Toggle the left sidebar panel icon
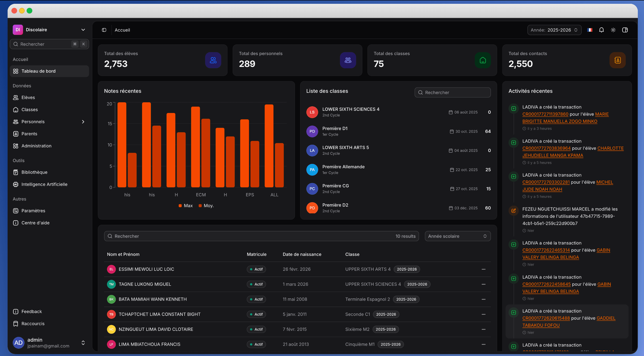The height and width of the screenshot is (356, 644). [104, 30]
